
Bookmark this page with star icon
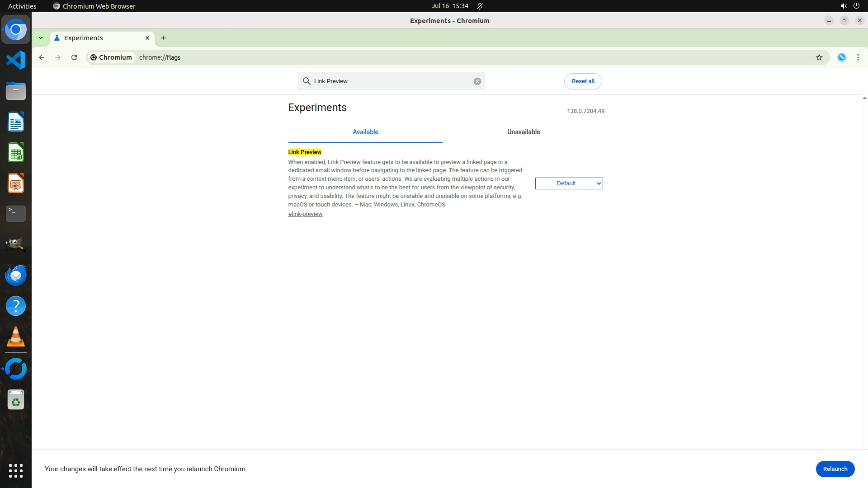tap(819, 57)
